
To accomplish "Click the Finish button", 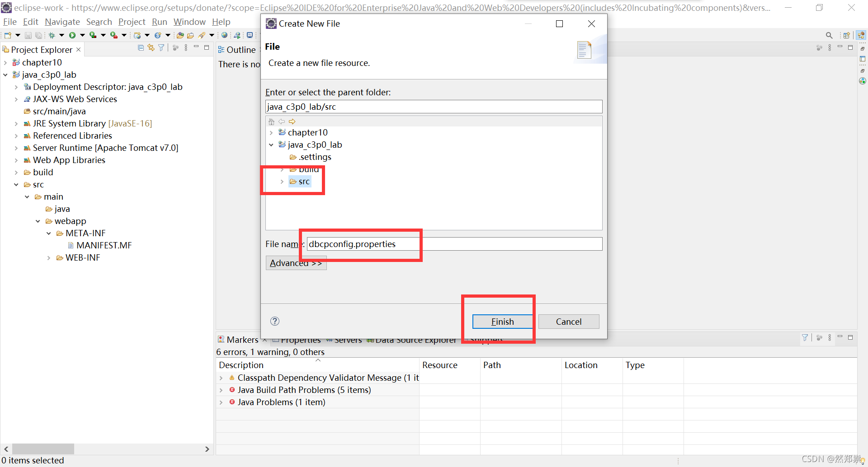I will (502, 322).
